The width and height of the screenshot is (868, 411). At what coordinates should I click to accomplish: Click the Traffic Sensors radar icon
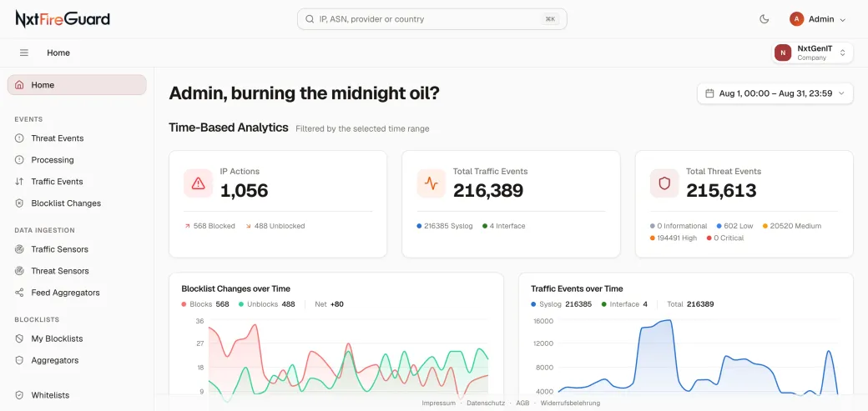coord(19,249)
